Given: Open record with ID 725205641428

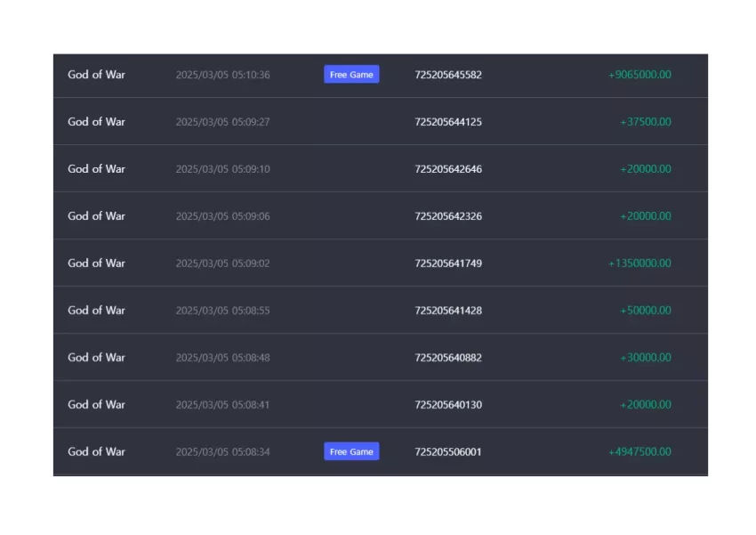Looking at the screenshot, I should pos(448,311).
